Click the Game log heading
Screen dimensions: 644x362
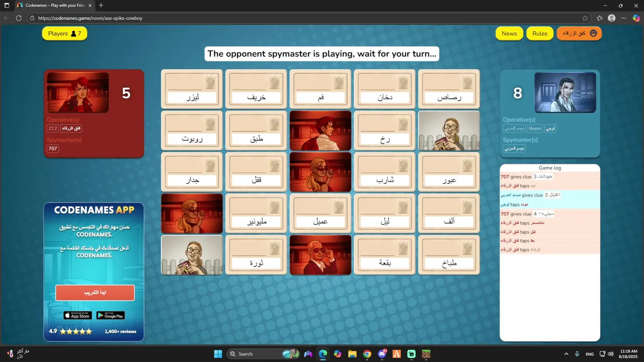[550, 168]
